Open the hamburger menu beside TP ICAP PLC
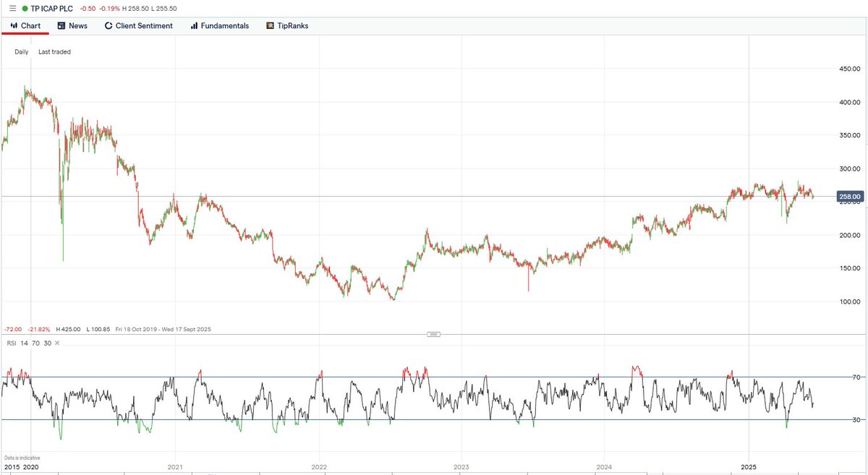 click(x=12, y=9)
